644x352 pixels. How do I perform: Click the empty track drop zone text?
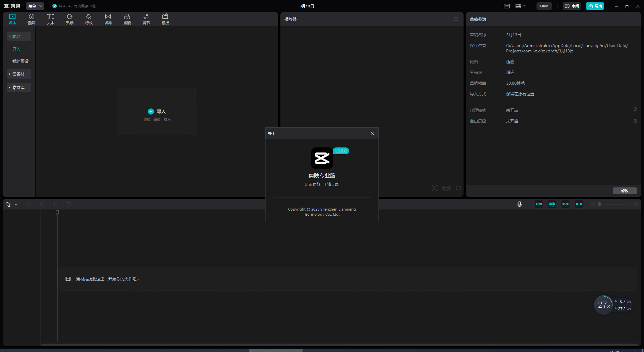click(108, 279)
